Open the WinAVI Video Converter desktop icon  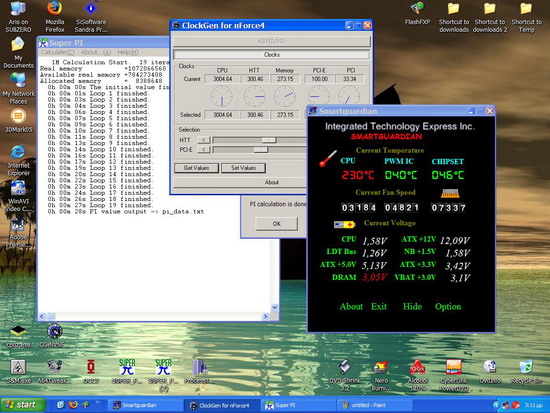(18, 196)
